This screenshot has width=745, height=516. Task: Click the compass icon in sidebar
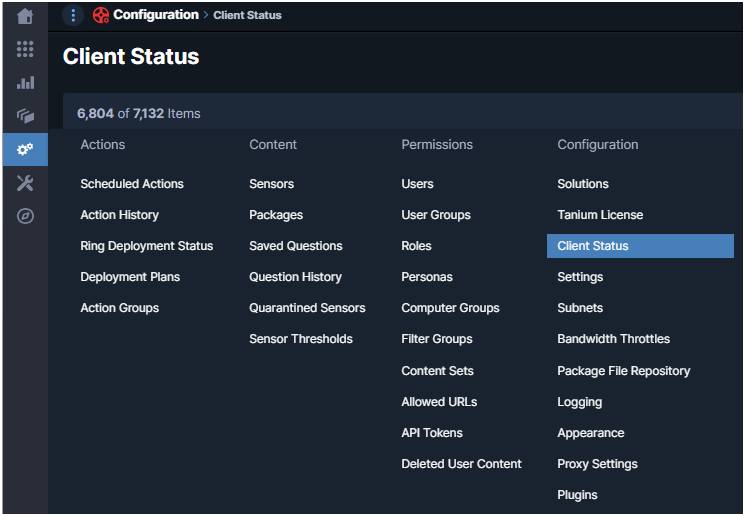point(25,215)
